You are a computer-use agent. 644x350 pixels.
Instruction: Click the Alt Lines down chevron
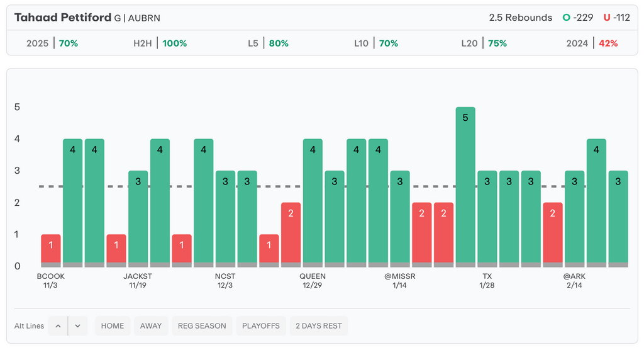pos(77,326)
